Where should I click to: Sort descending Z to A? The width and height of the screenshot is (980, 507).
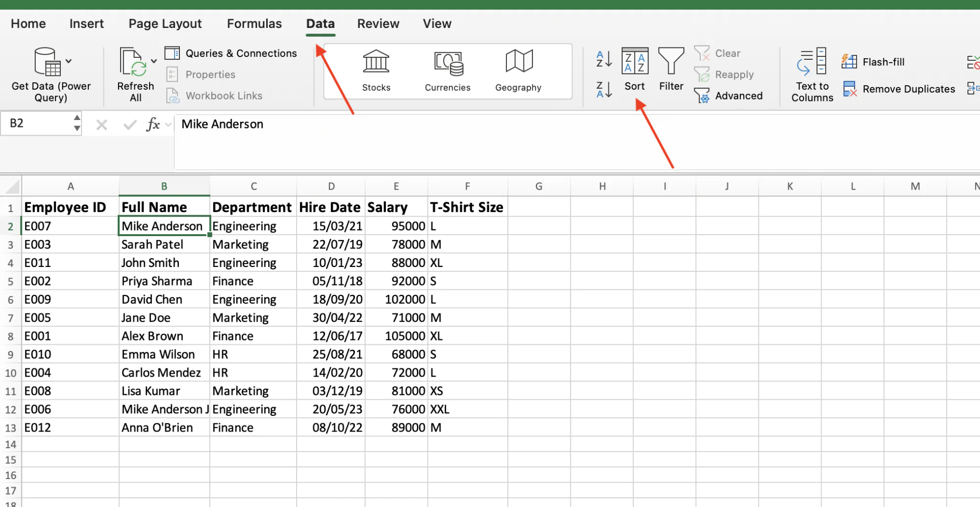pos(604,90)
